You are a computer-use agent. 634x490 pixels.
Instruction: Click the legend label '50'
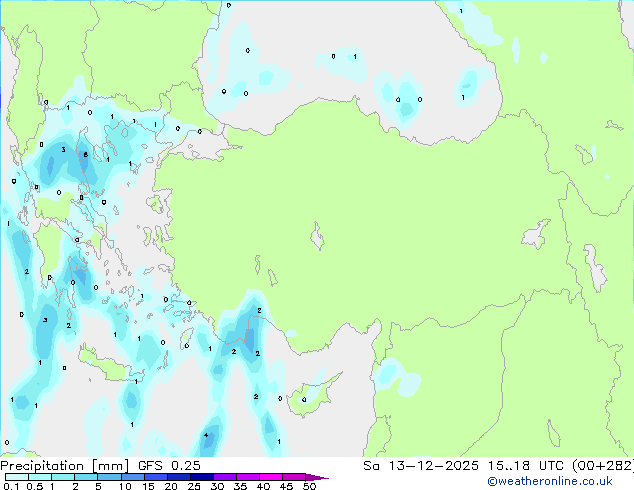(309, 486)
